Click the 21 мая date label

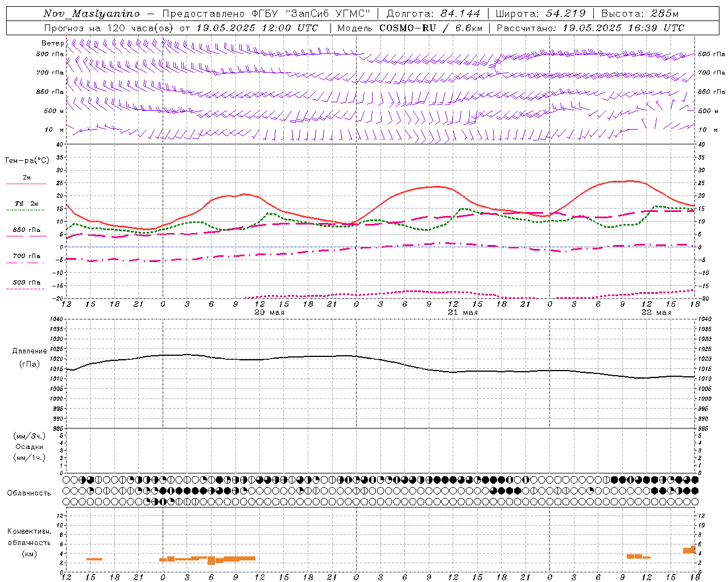463,313
